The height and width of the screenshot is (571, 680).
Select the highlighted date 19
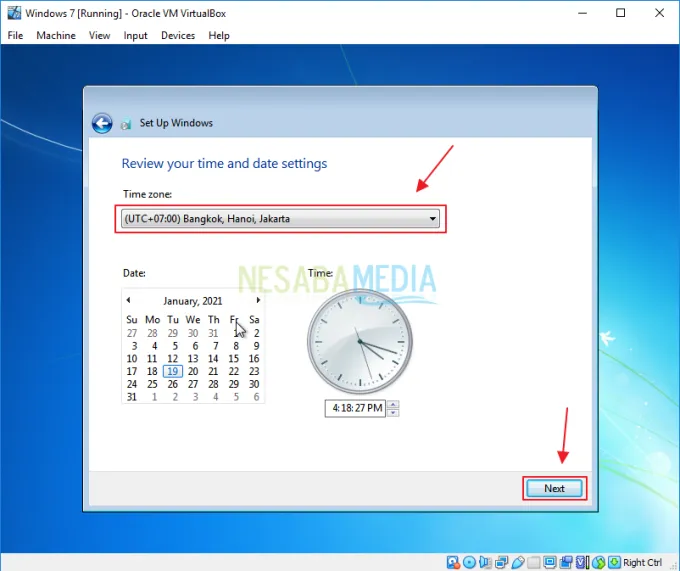point(173,371)
